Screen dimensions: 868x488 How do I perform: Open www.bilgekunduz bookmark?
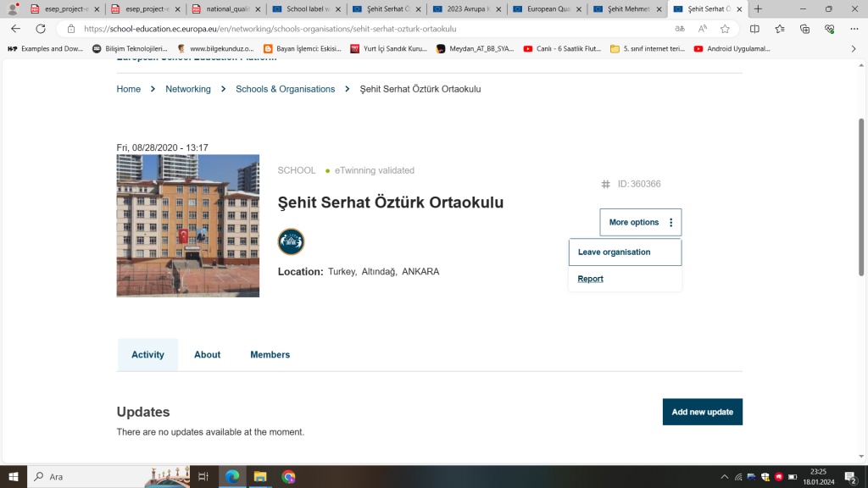[x=215, y=48]
